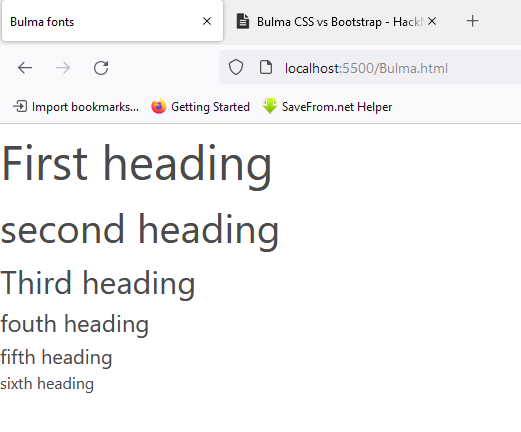Open the Getting Started bookmark
The height and width of the screenshot is (432, 521).
click(x=210, y=107)
